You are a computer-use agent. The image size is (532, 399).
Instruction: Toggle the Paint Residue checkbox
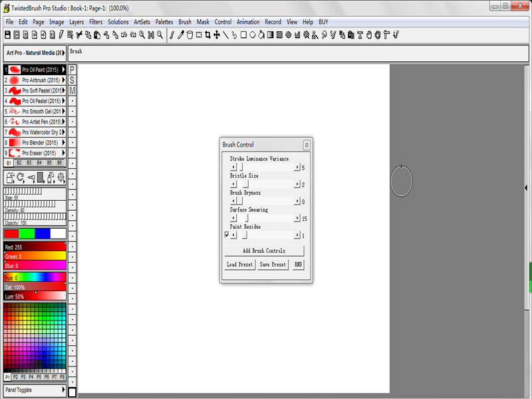click(227, 235)
